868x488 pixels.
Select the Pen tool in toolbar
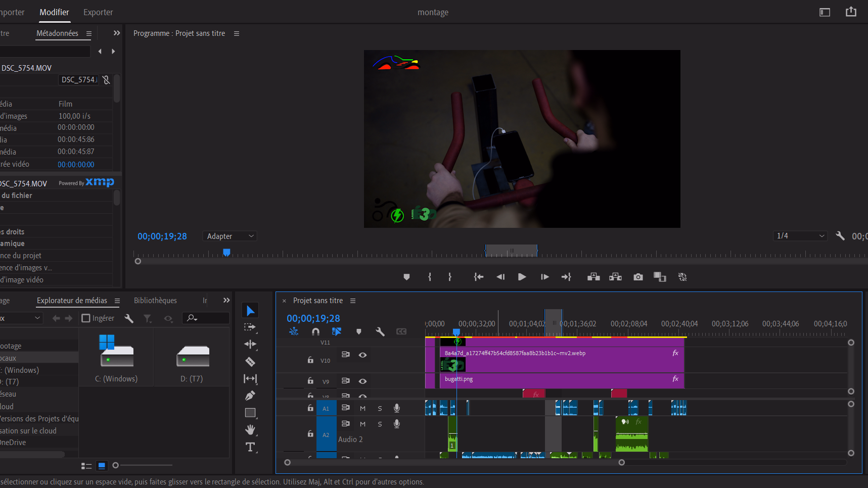click(250, 396)
